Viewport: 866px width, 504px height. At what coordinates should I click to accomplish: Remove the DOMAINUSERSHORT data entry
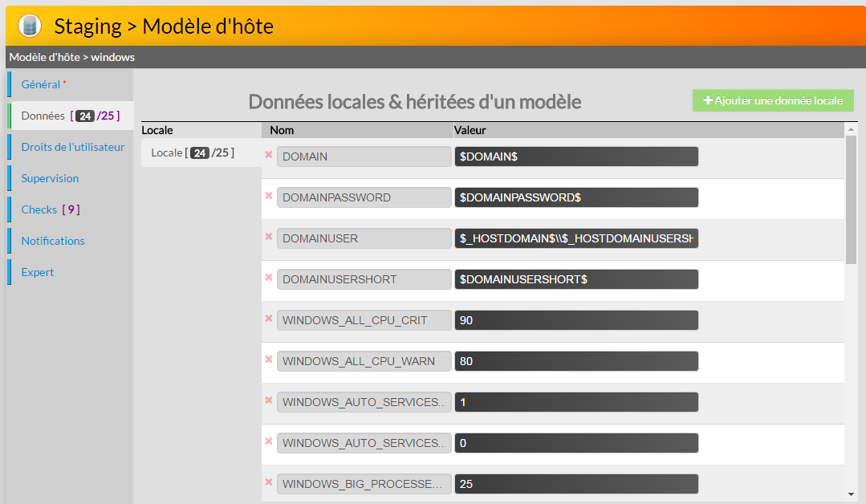click(x=269, y=278)
